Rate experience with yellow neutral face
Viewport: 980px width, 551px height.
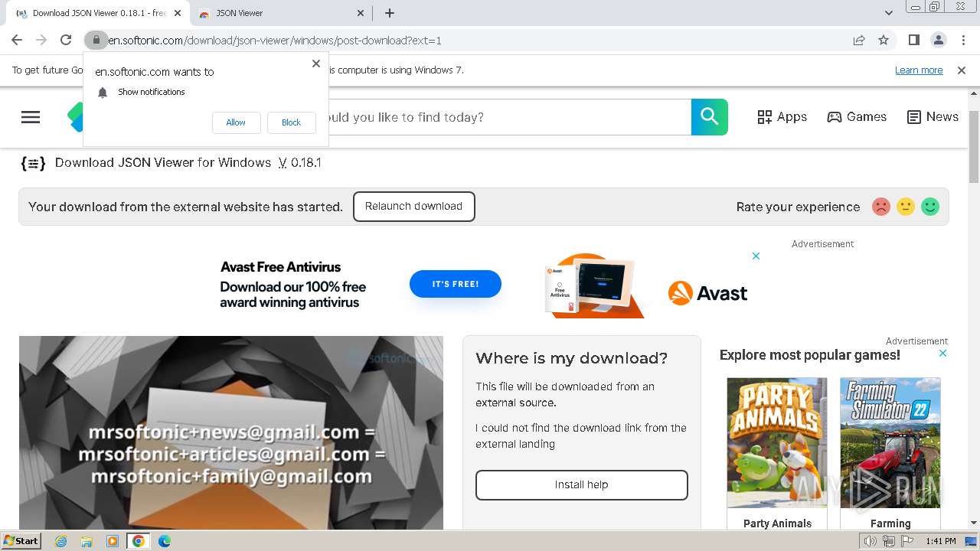(906, 207)
